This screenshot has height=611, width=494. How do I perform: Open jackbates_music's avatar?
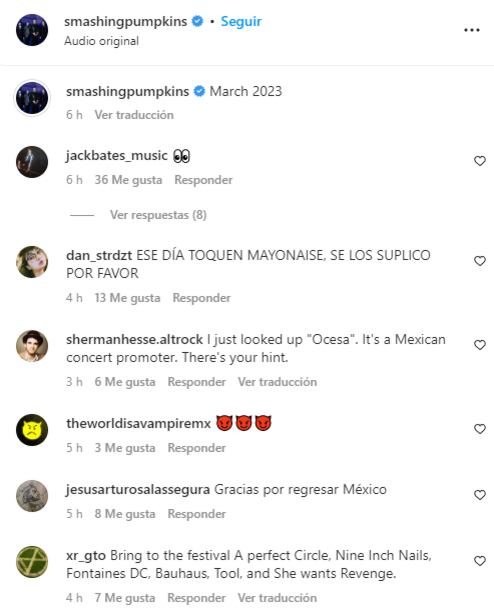[32, 162]
